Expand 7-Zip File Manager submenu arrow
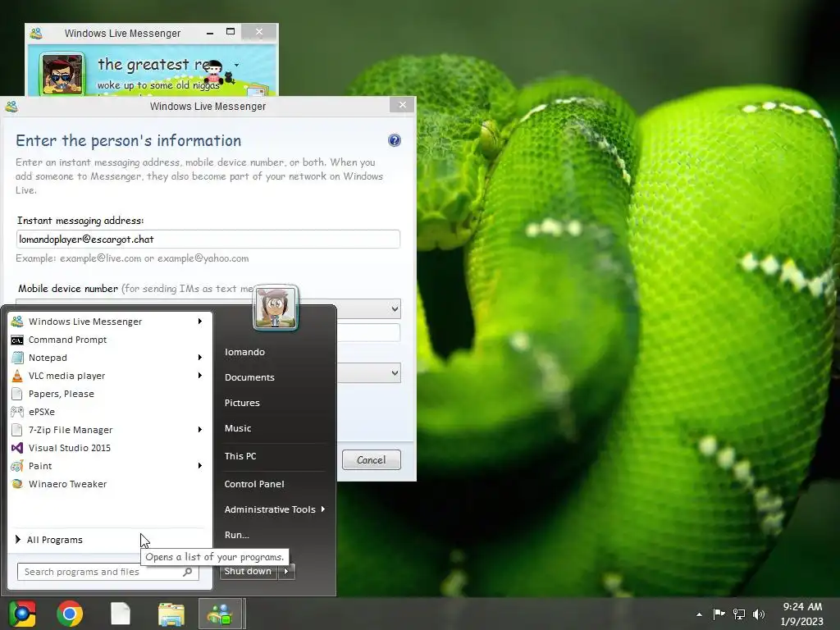The width and height of the screenshot is (840, 630). point(200,430)
